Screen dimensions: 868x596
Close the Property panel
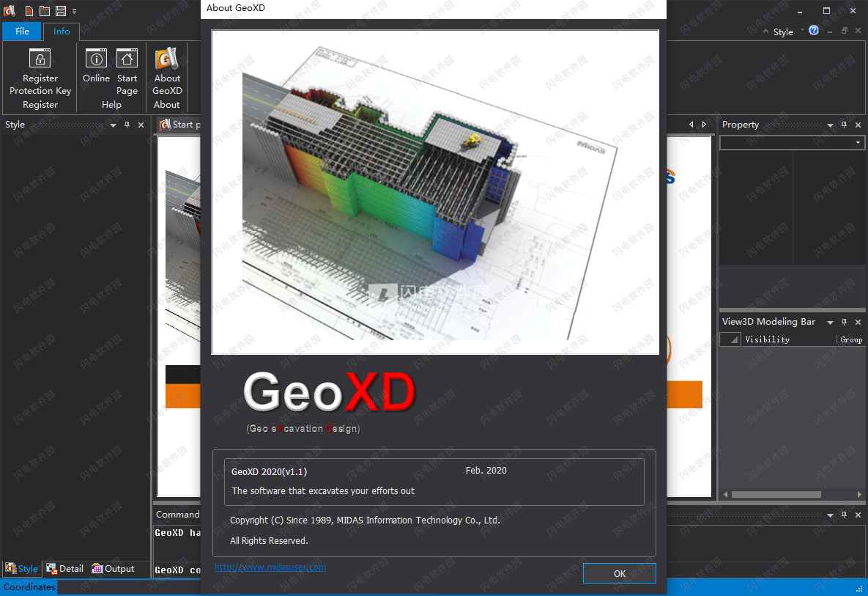(x=858, y=125)
